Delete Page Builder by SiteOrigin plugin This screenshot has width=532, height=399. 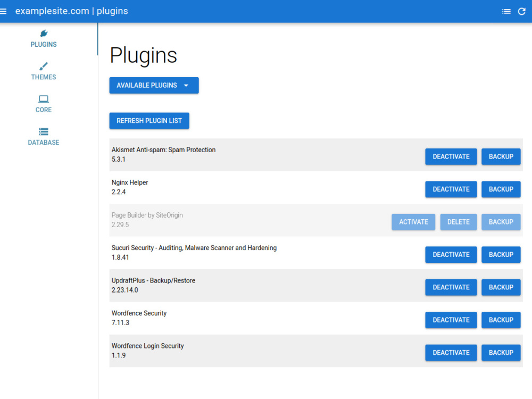(459, 222)
